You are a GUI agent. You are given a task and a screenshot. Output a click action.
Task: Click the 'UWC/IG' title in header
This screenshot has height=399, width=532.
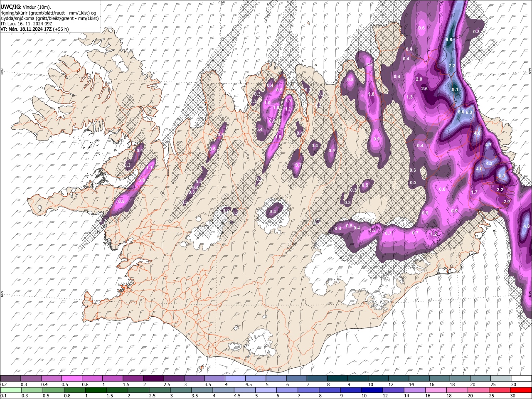(10, 7)
